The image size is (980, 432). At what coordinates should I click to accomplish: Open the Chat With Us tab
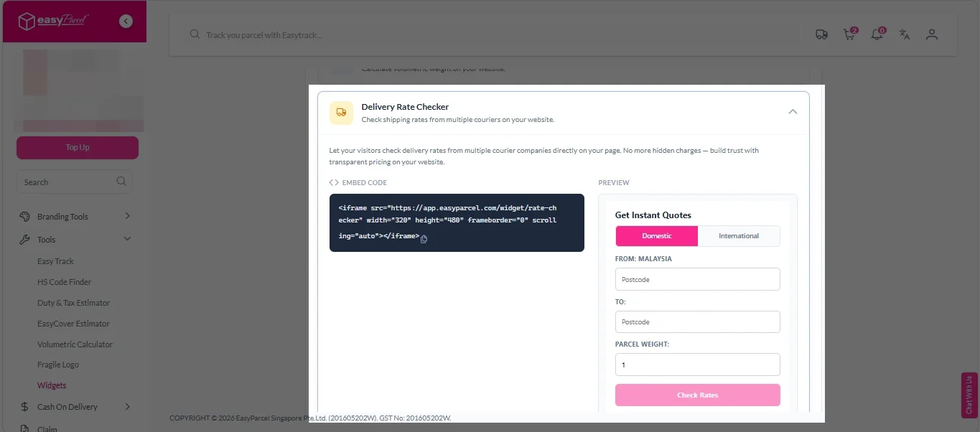(969, 395)
